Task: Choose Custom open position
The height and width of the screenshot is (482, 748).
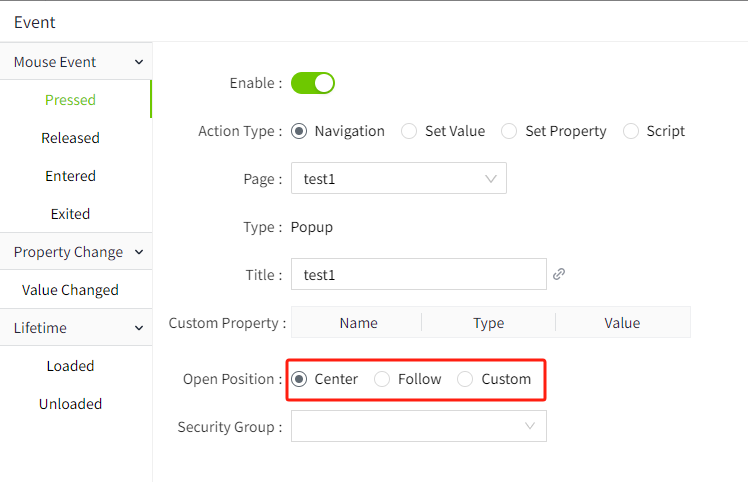Action: [465, 379]
